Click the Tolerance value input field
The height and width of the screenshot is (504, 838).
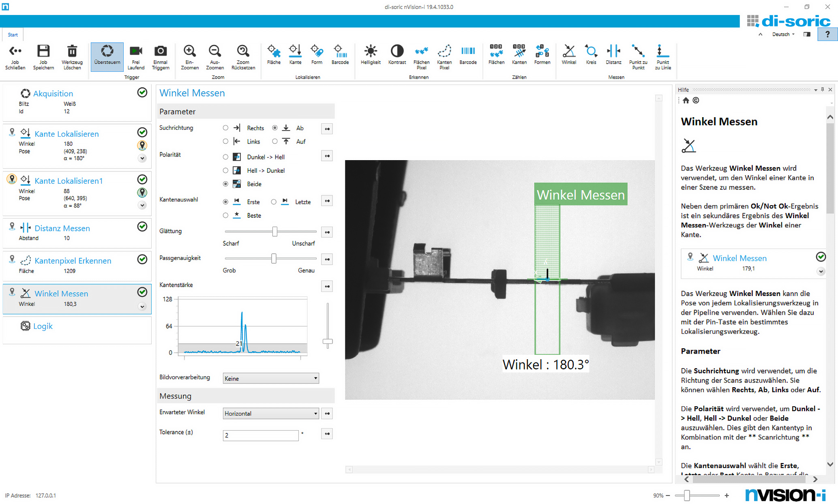[261, 435]
